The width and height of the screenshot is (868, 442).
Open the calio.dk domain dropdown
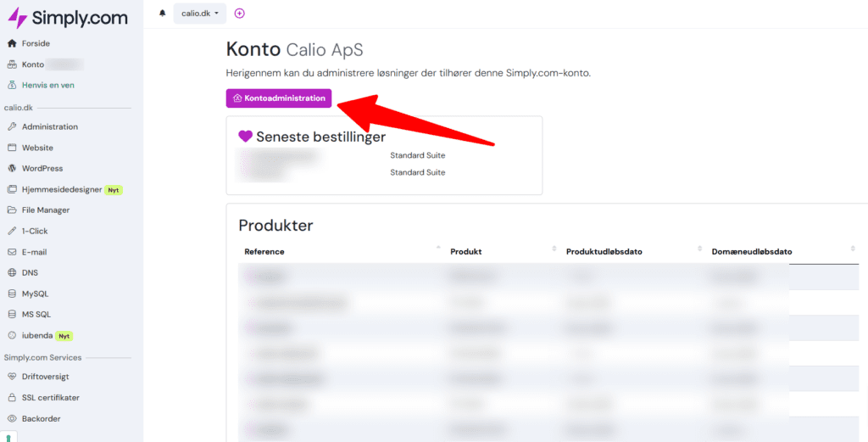click(x=199, y=14)
